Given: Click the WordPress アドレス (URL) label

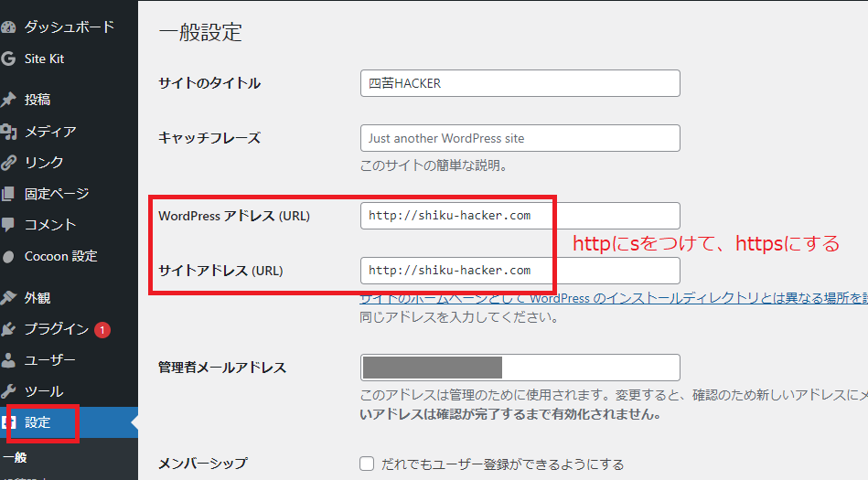Looking at the screenshot, I should point(234,216).
